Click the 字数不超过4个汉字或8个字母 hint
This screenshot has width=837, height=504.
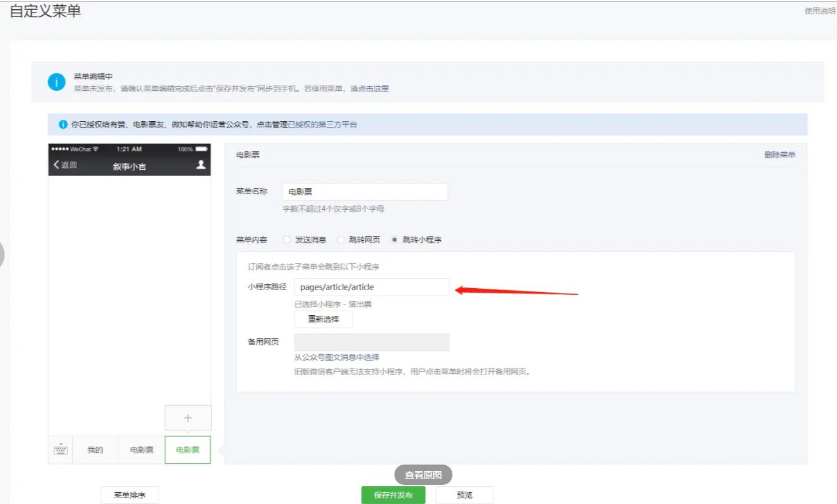point(333,209)
